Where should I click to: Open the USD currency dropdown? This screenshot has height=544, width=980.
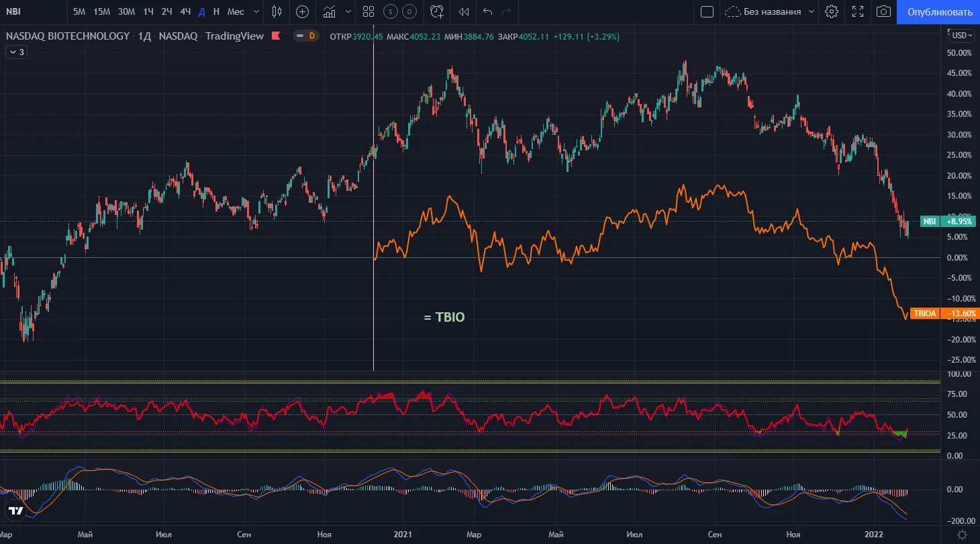tap(962, 36)
